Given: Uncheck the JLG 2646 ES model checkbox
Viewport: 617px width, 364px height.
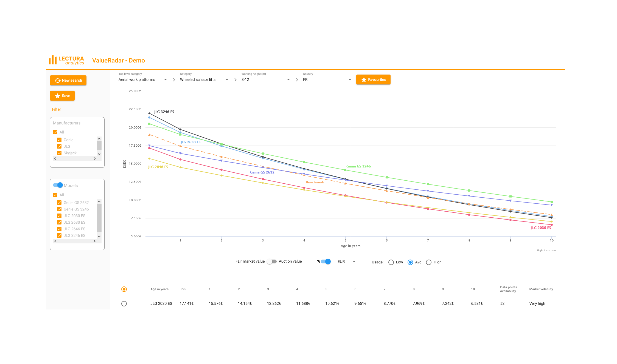Looking at the screenshot, I should (x=59, y=229).
